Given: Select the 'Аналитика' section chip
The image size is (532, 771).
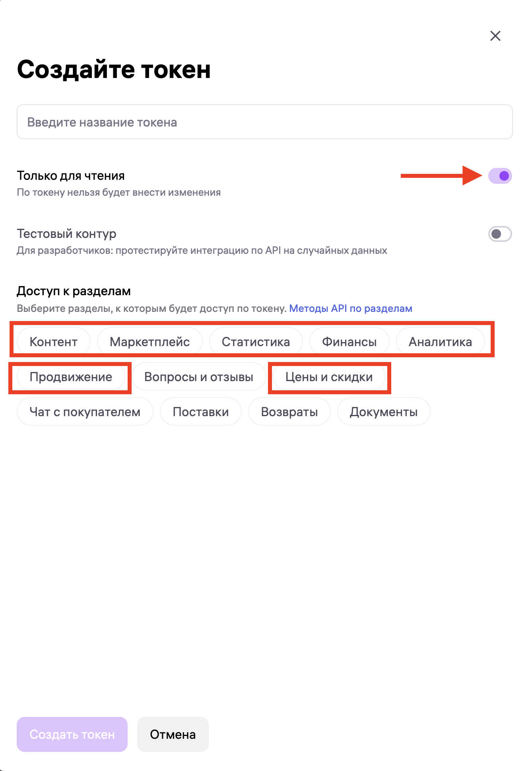Looking at the screenshot, I should [440, 342].
